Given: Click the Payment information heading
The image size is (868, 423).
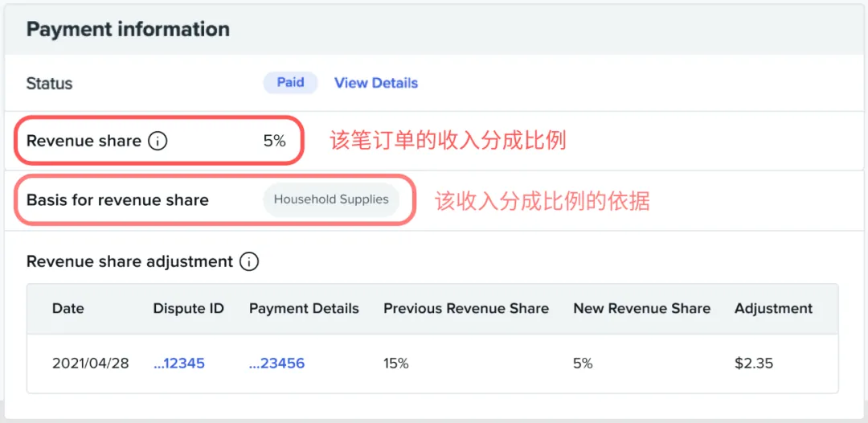Looking at the screenshot, I should 128,29.
